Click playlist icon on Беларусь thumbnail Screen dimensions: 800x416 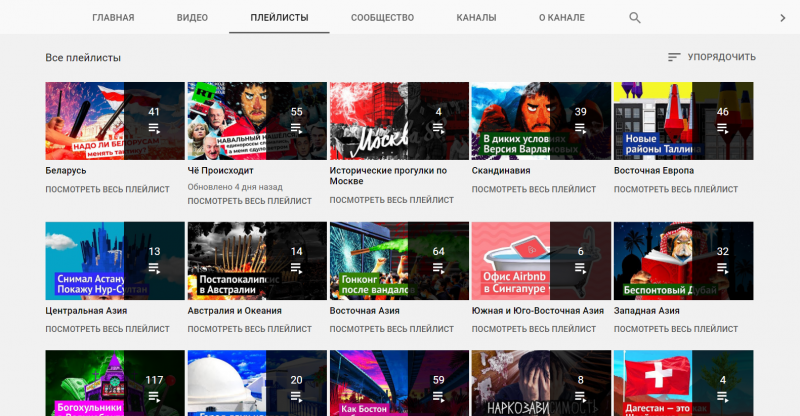pos(154,129)
